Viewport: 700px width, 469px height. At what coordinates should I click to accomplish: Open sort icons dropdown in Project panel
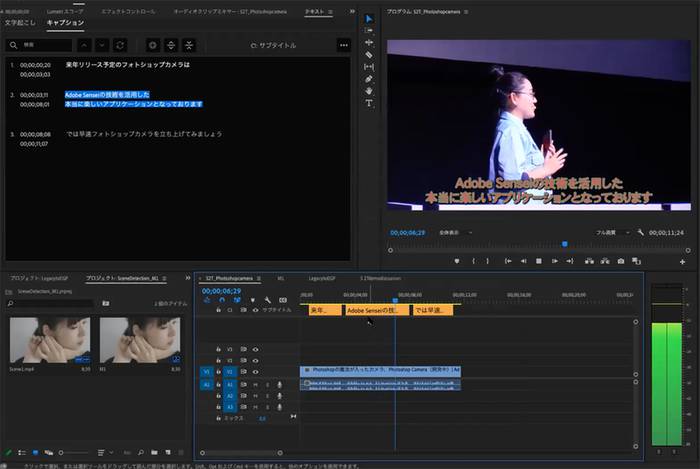[104, 452]
